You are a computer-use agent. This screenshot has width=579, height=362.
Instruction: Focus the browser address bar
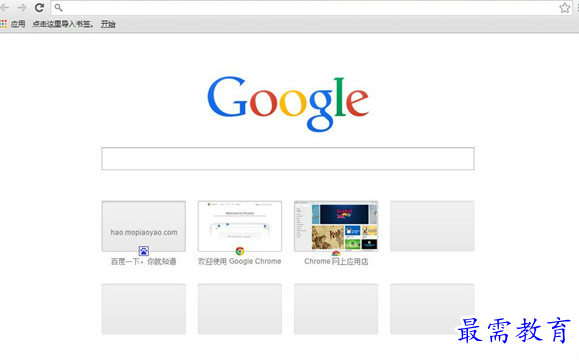coord(311,8)
